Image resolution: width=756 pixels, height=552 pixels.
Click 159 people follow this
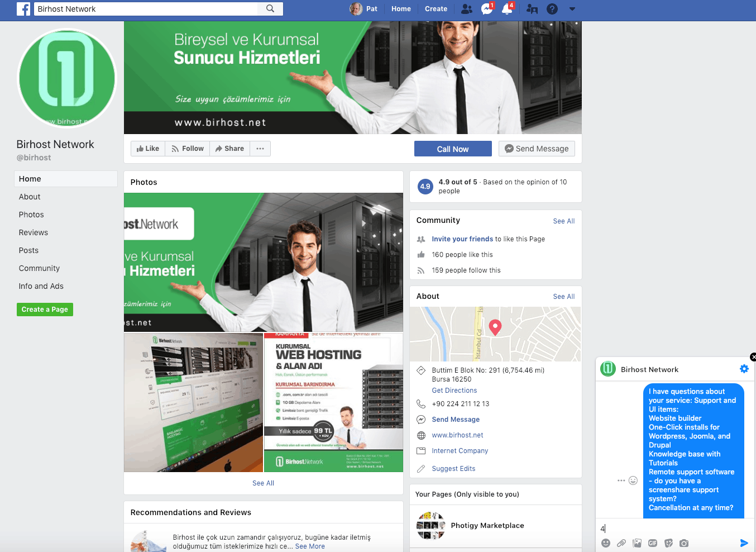(466, 270)
